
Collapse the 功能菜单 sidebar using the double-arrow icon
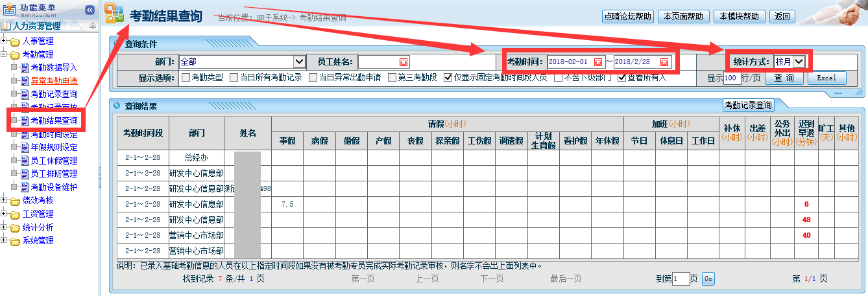pyautogui.click(x=90, y=10)
